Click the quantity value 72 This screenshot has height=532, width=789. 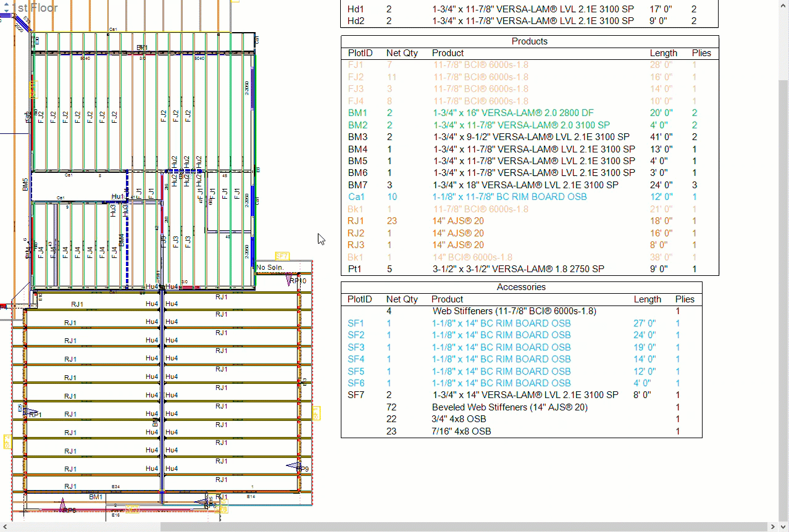click(391, 407)
